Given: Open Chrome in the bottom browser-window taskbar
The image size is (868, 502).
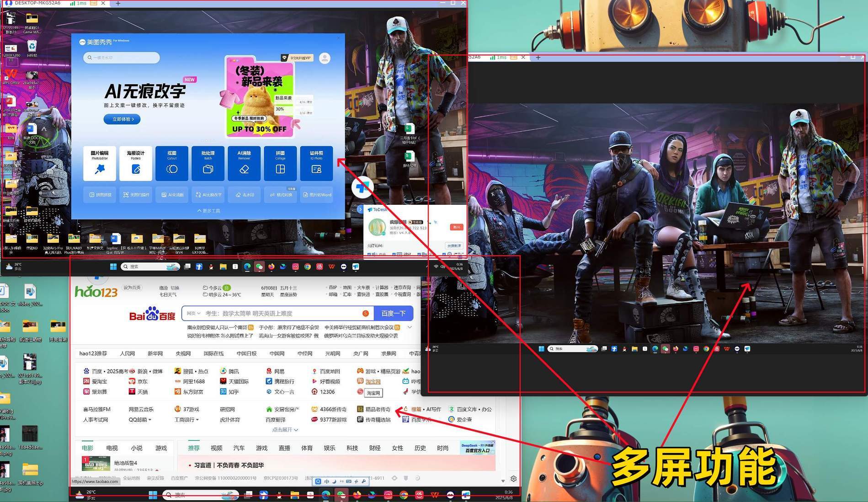Looking at the screenshot, I should (404, 495).
